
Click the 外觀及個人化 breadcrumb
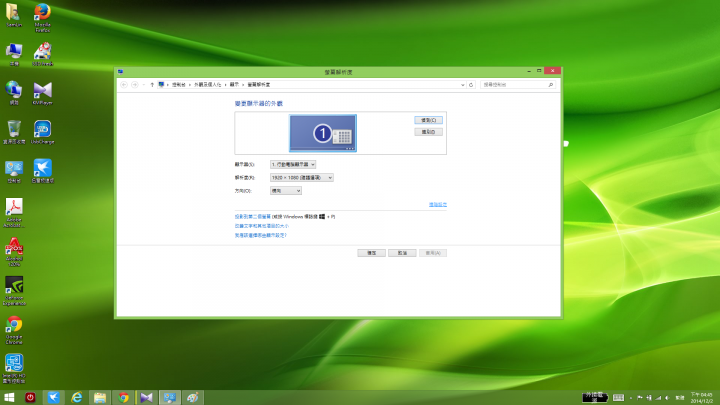coord(208,84)
